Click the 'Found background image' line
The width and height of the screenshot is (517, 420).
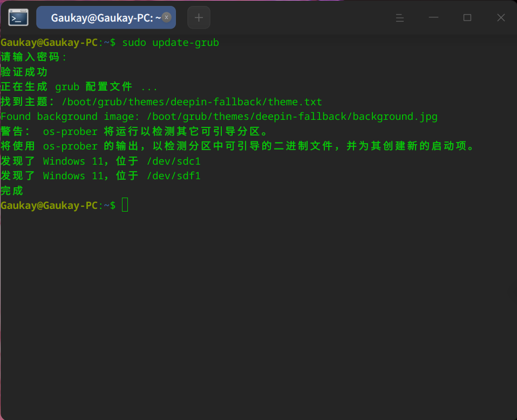pyautogui.click(x=219, y=117)
